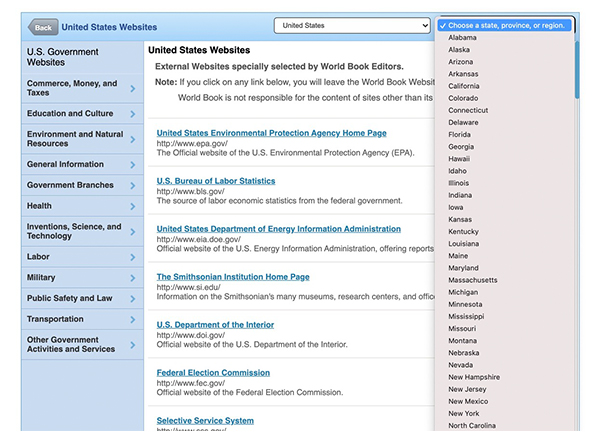600x432 pixels.
Task: Open Selective Service System link
Action: (x=205, y=421)
